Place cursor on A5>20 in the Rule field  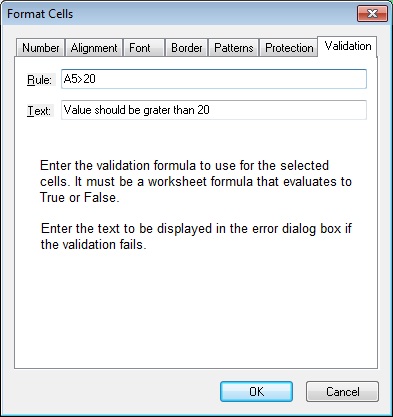(x=79, y=79)
